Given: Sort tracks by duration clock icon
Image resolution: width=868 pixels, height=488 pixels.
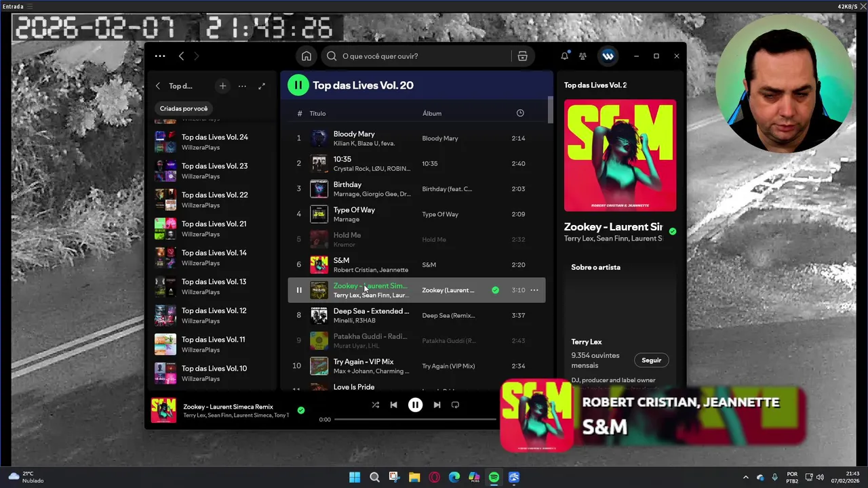Looking at the screenshot, I should pos(520,113).
